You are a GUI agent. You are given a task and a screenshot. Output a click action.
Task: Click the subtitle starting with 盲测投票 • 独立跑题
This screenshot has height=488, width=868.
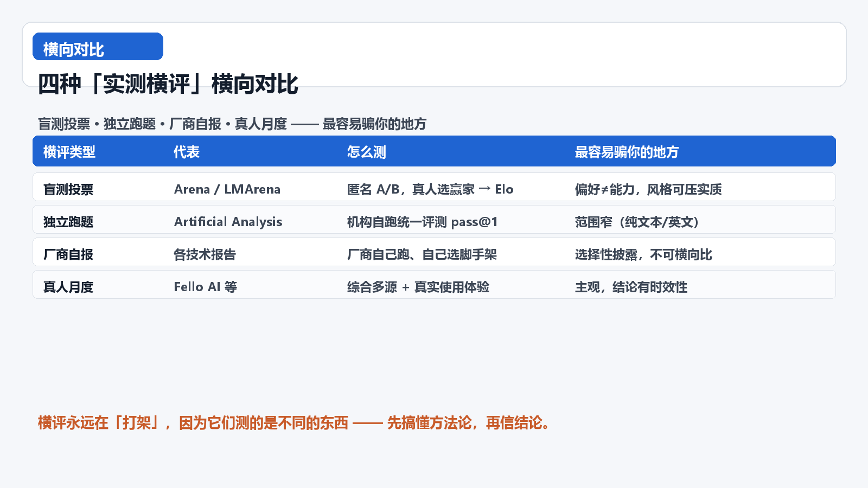tap(232, 124)
